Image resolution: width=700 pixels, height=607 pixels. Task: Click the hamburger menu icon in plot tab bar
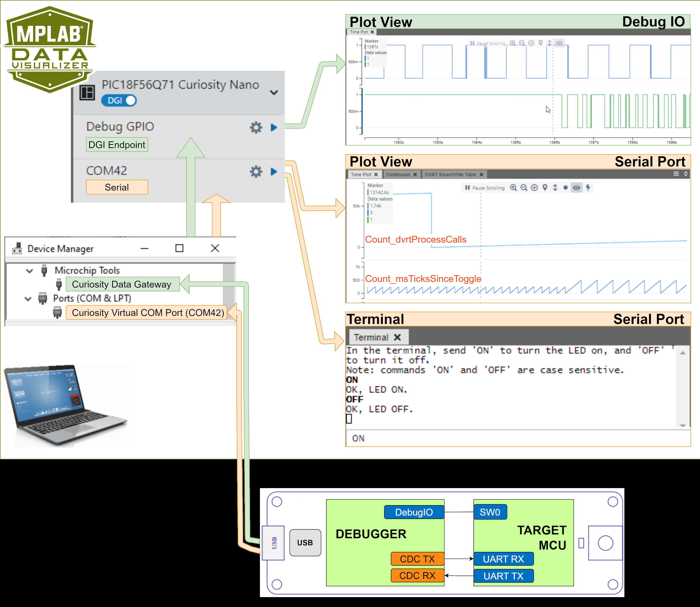point(676,174)
